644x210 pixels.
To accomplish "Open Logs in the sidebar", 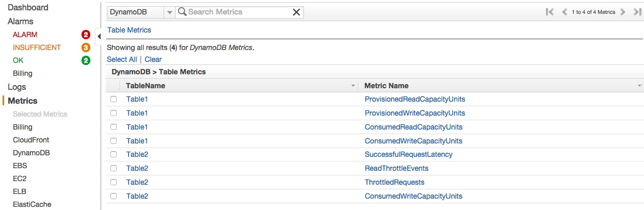I will tap(17, 87).
